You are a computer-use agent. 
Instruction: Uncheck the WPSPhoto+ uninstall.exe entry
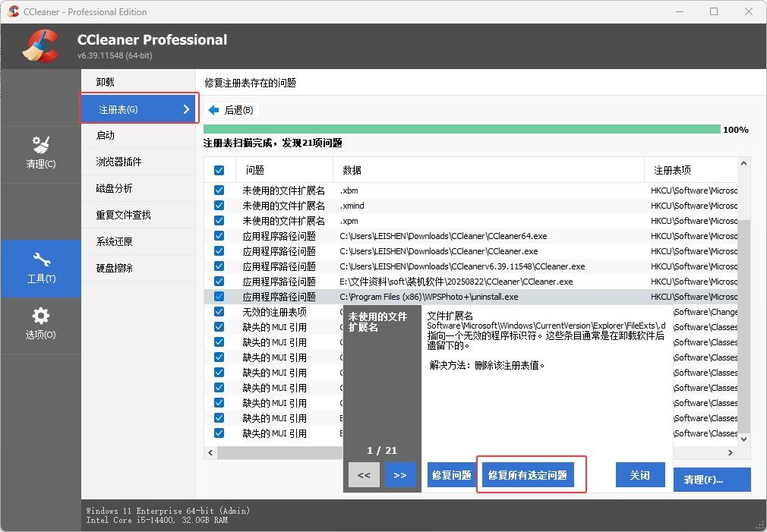click(x=219, y=297)
